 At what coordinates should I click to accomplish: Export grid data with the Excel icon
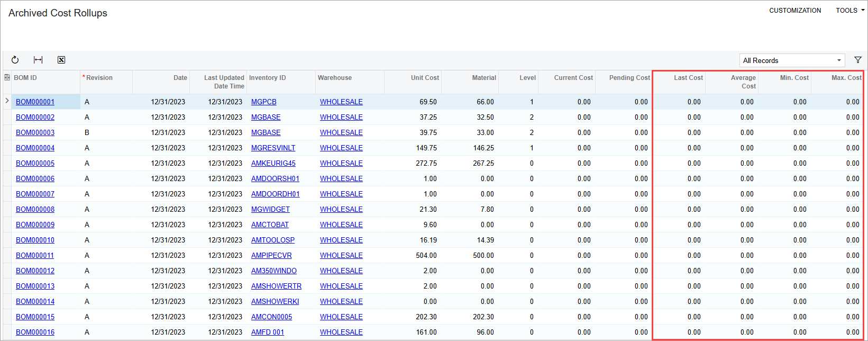[x=61, y=60]
